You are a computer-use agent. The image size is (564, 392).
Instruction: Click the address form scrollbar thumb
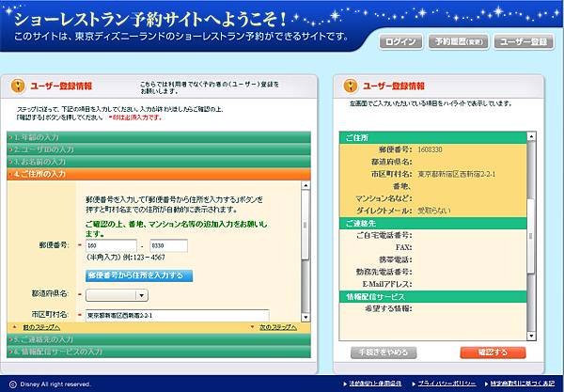coord(305,225)
